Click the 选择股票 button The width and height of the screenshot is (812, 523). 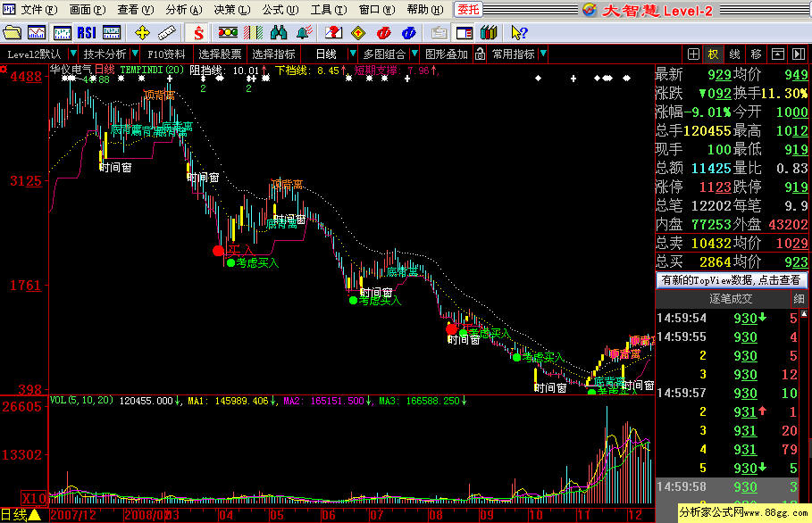[220, 54]
